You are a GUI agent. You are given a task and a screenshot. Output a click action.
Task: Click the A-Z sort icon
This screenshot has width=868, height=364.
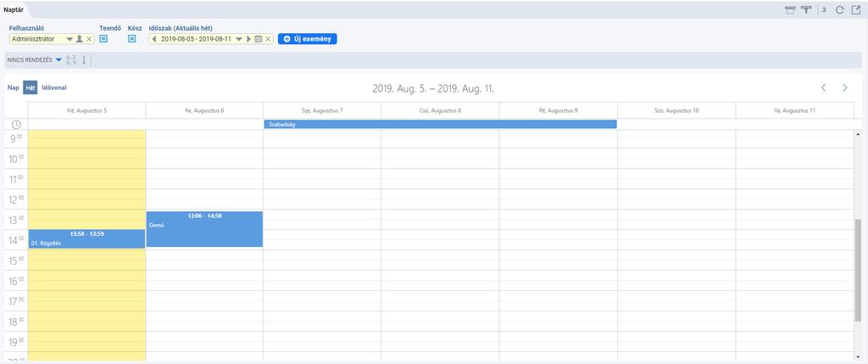point(71,60)
